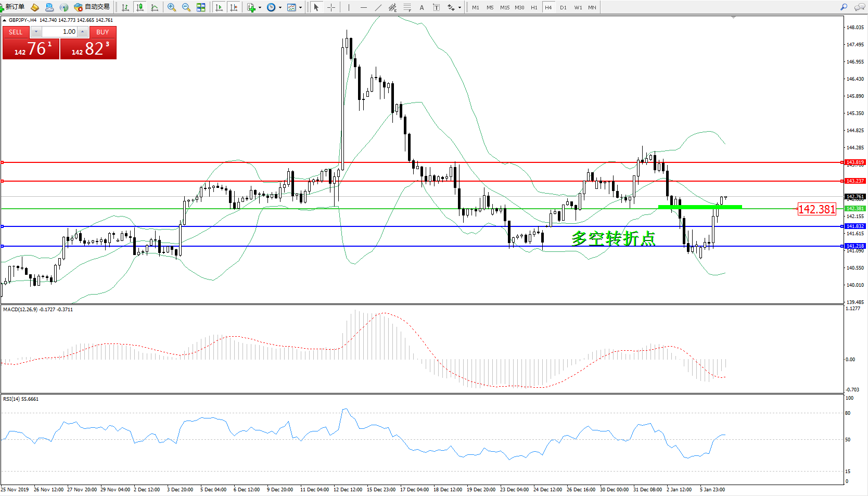Open the periodicity clock dropdown

[280, 7]
